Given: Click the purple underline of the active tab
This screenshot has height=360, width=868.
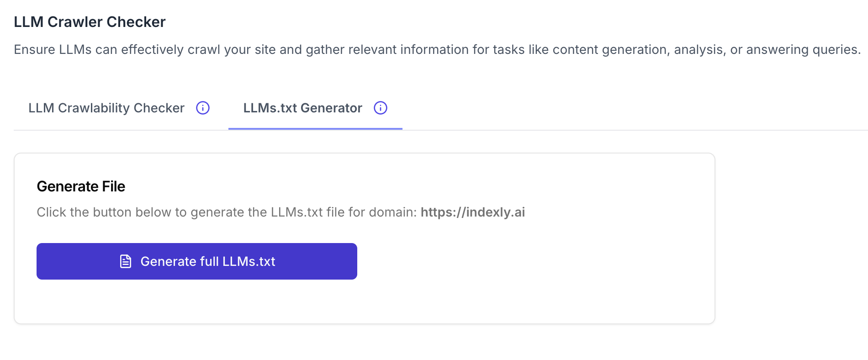Looking at the screenshot, I should click(x=315, y=129).
